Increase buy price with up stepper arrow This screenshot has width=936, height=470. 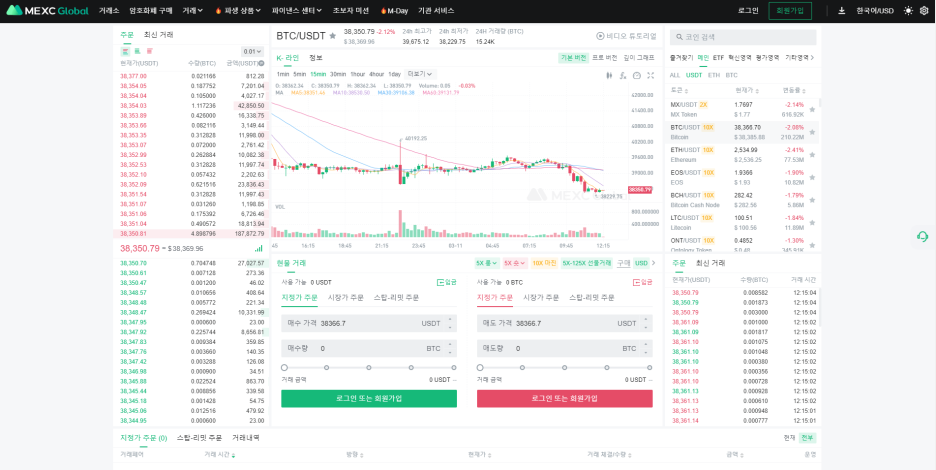(x=449, y=320)
